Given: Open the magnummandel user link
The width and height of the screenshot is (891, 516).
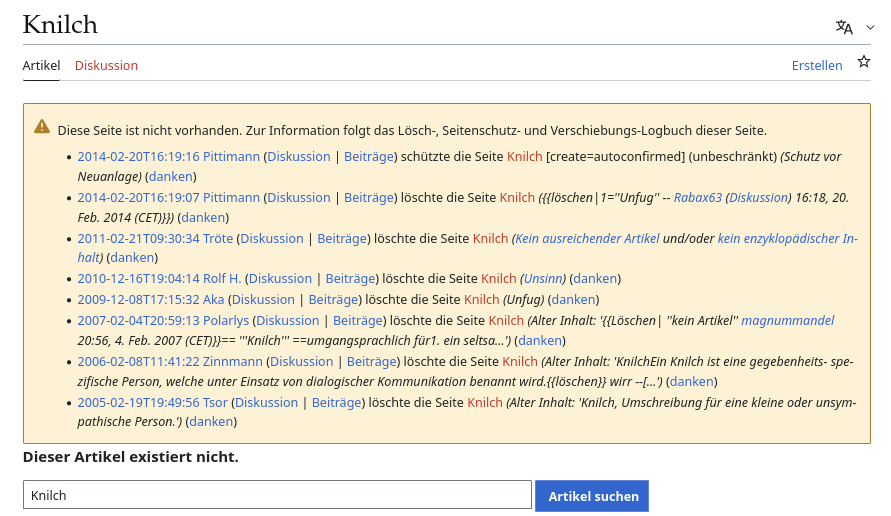Looking at the screenshot, I should (x=788, y=321).
